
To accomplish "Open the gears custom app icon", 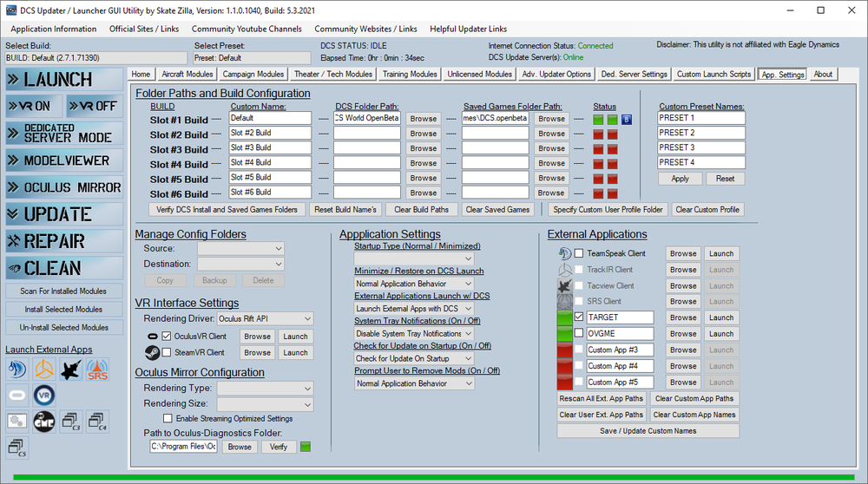I will point(17,422).
